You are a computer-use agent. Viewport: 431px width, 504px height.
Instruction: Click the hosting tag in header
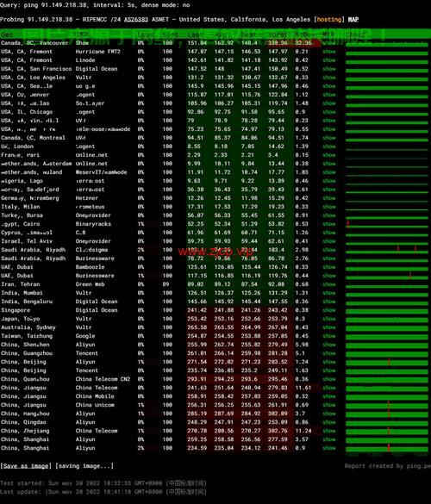pos(329,19)
